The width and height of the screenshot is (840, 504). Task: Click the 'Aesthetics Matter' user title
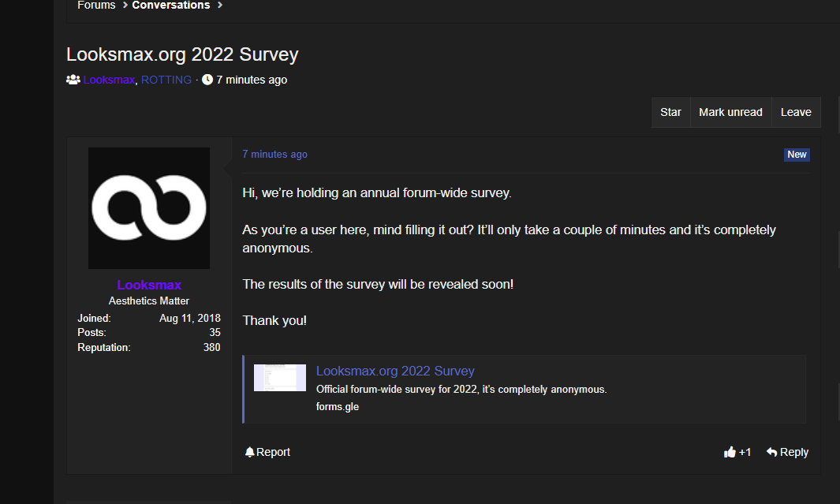[x=149, y=301]
